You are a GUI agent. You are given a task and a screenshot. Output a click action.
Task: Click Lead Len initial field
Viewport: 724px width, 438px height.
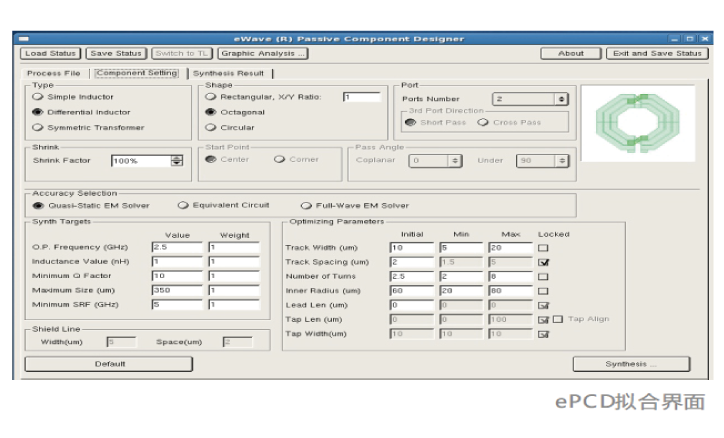point(412,305)
